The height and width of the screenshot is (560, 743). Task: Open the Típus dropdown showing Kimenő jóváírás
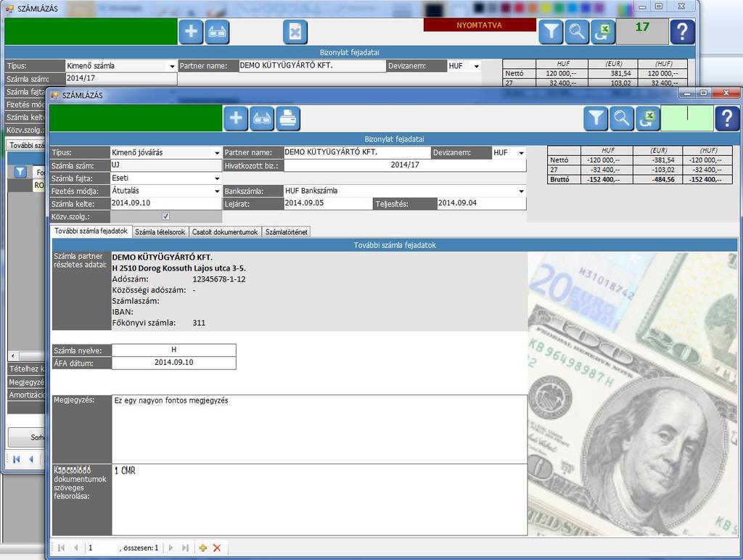[x=217, y=152]
